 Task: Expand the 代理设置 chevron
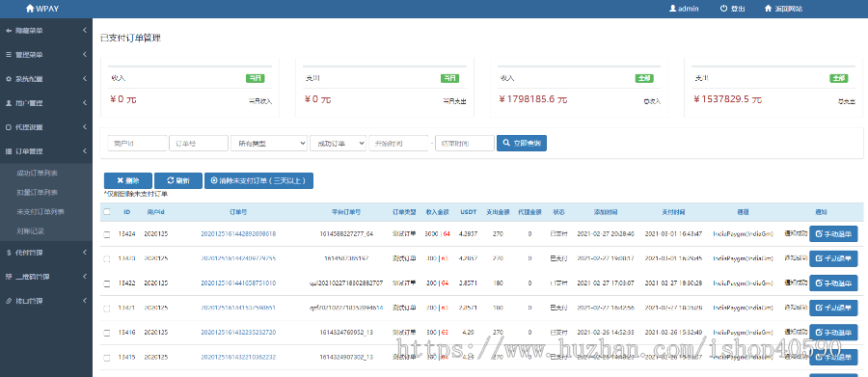tap(85, 126)
